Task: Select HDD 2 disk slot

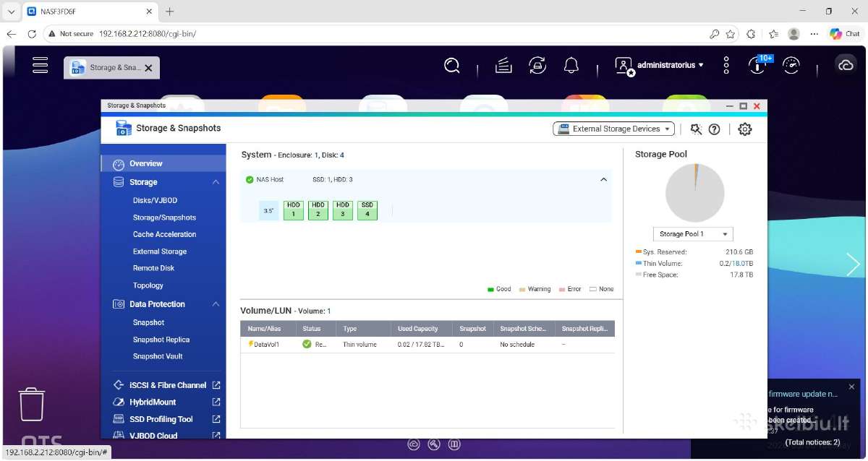Action: pos(318,210)
